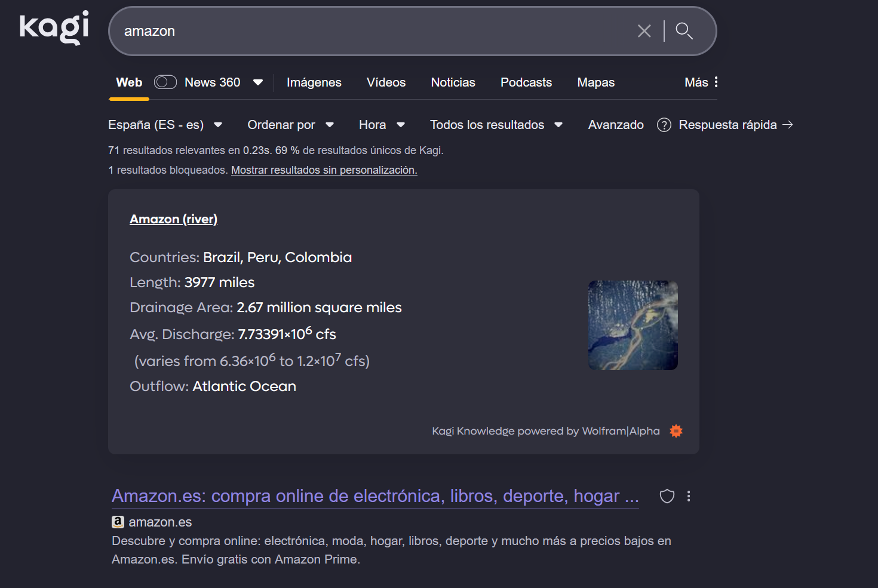878x588 pixels.
Task: Switch to the Podcasts tab
Action: click(526, 82)
